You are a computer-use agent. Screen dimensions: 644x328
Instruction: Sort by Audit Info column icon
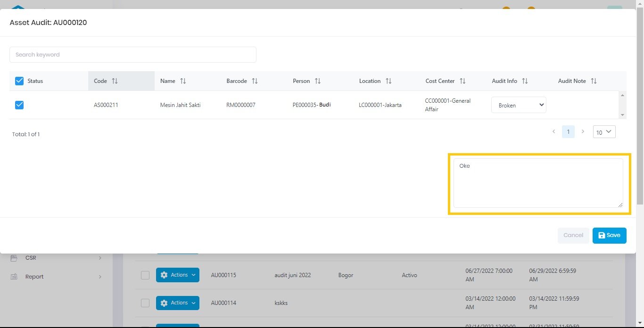525,81
